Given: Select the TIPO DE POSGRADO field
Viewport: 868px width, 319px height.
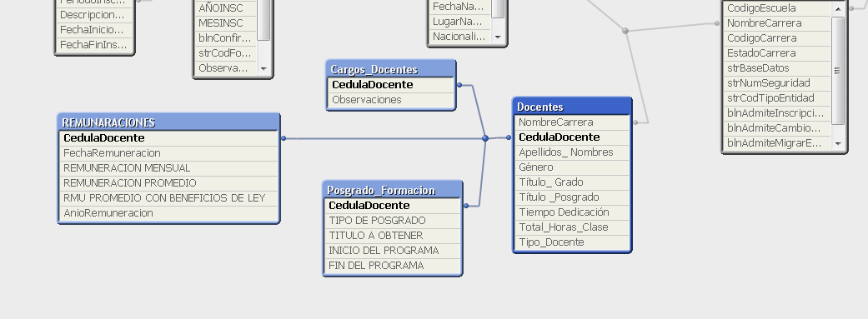Looking at the screenshot, I should [393, 221].
